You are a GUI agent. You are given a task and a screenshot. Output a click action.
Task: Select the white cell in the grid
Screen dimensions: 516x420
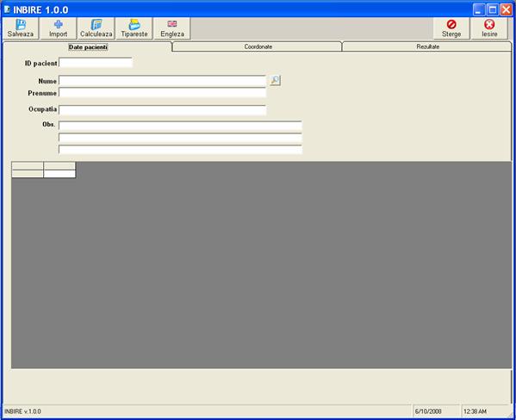point(59,174)
